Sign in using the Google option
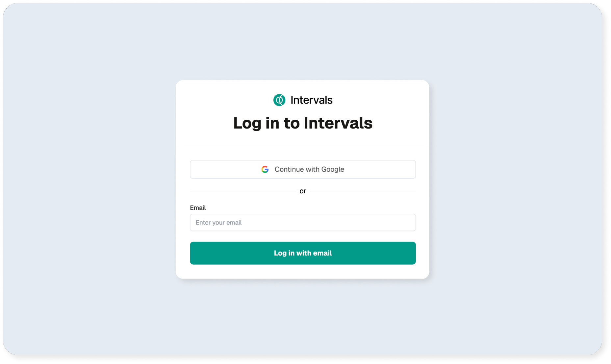 [303, 169]
